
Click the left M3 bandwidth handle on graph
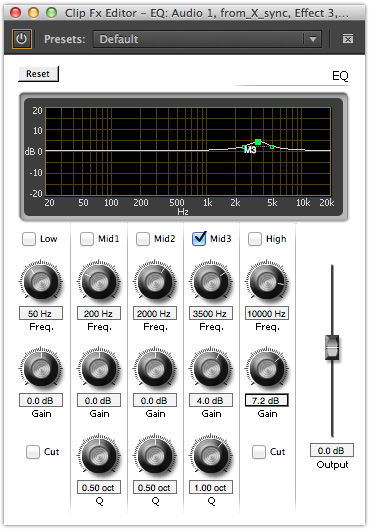(x=244, y=147)
